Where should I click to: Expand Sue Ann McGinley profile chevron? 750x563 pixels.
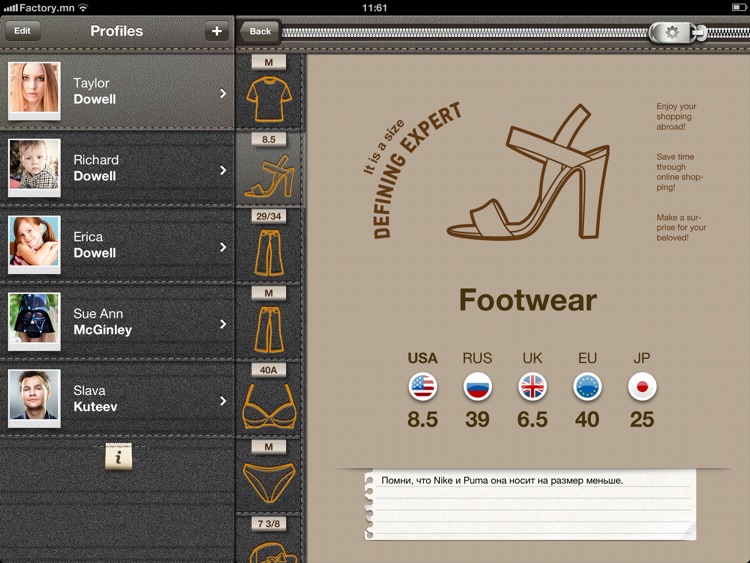[223, 324]
